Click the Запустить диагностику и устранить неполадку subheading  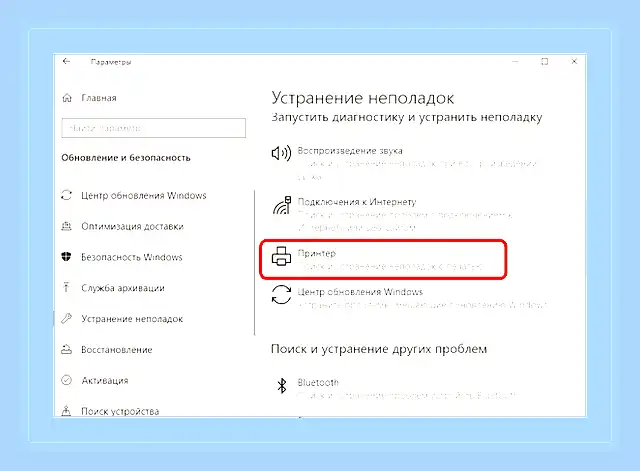click(407, 118)
